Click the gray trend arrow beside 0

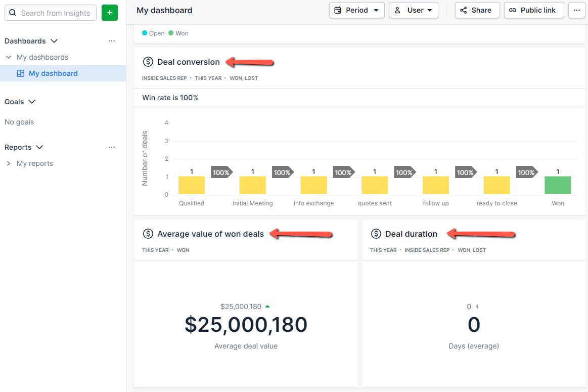[477, 307]
